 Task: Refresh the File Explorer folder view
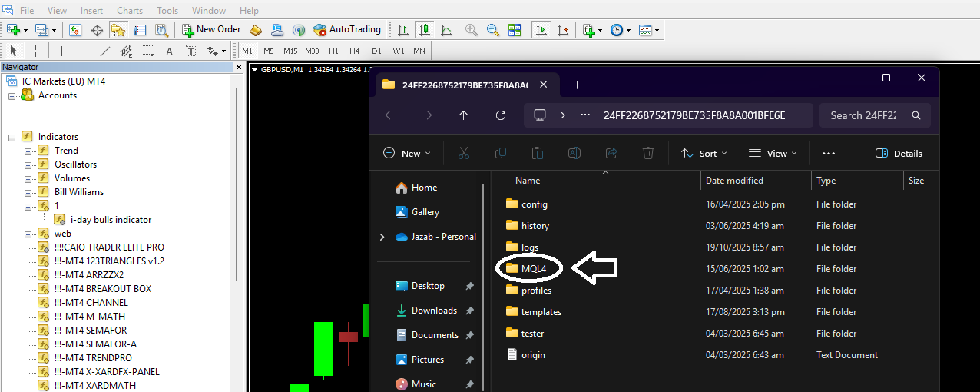tap(501, 115)
